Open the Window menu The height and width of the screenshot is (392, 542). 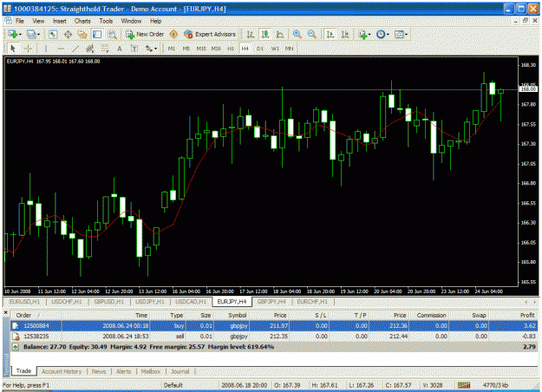coord(131,21)
